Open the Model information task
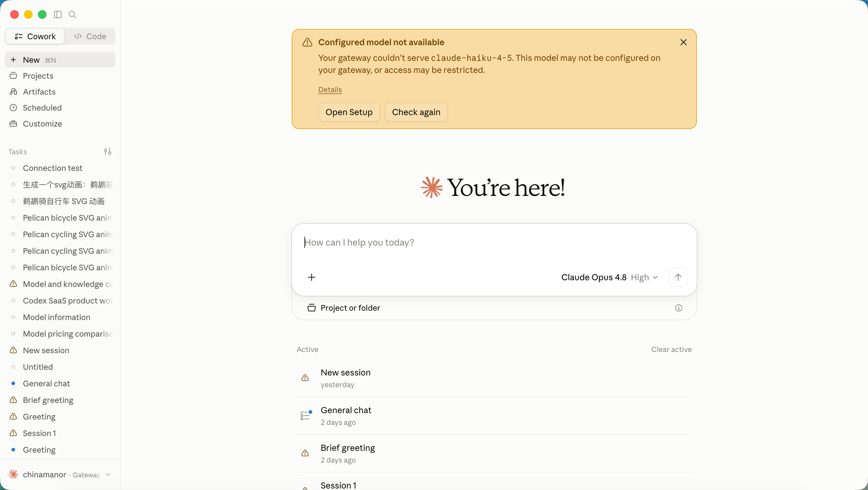Viewport: 868px width, 490px height. pyautogui.click(x=60, y=317)
